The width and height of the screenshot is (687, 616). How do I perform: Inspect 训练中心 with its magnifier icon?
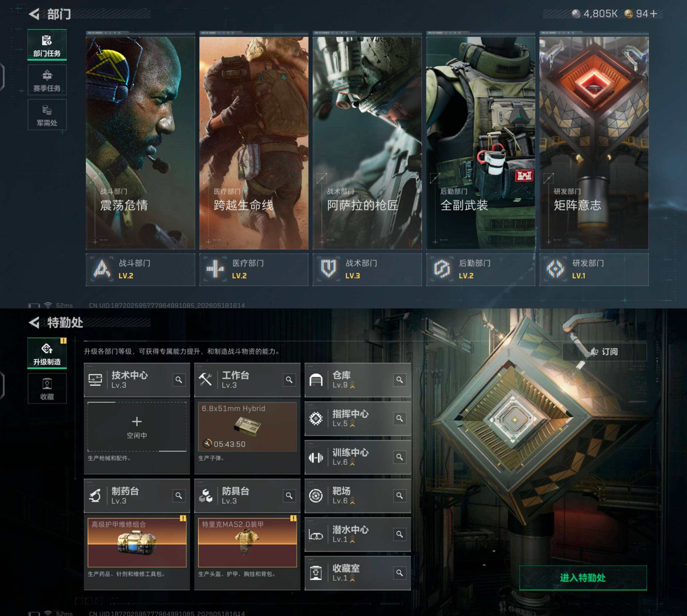pos(400,457)
